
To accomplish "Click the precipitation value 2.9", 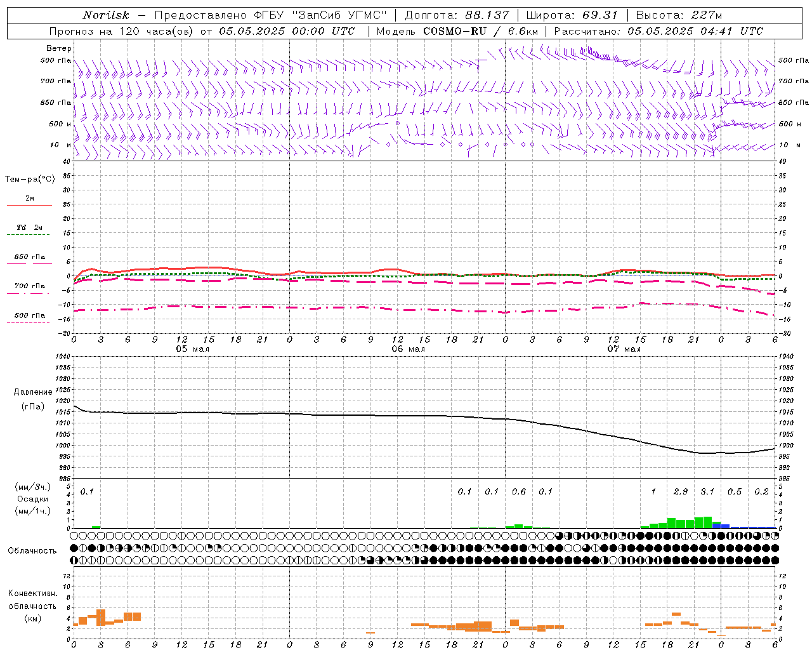I will point(681,492).
